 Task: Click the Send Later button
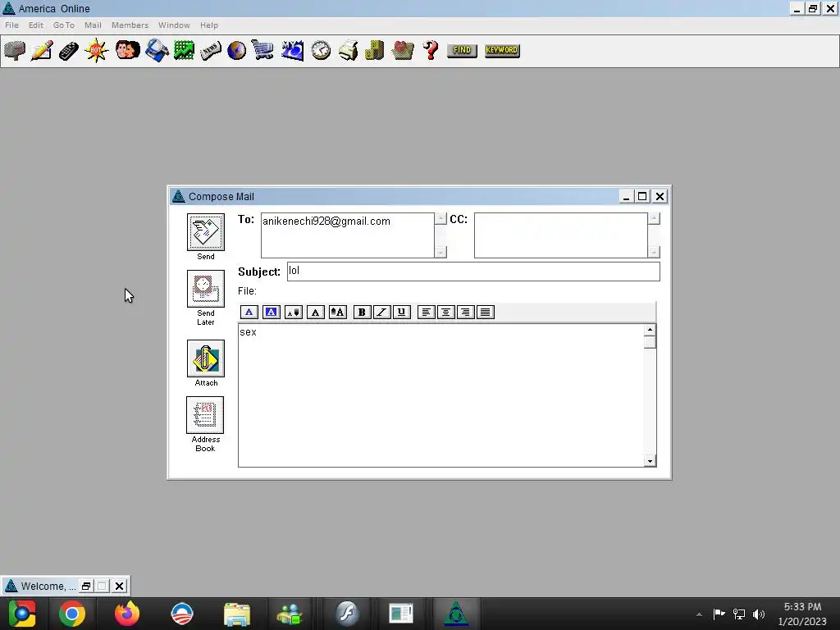206,289
